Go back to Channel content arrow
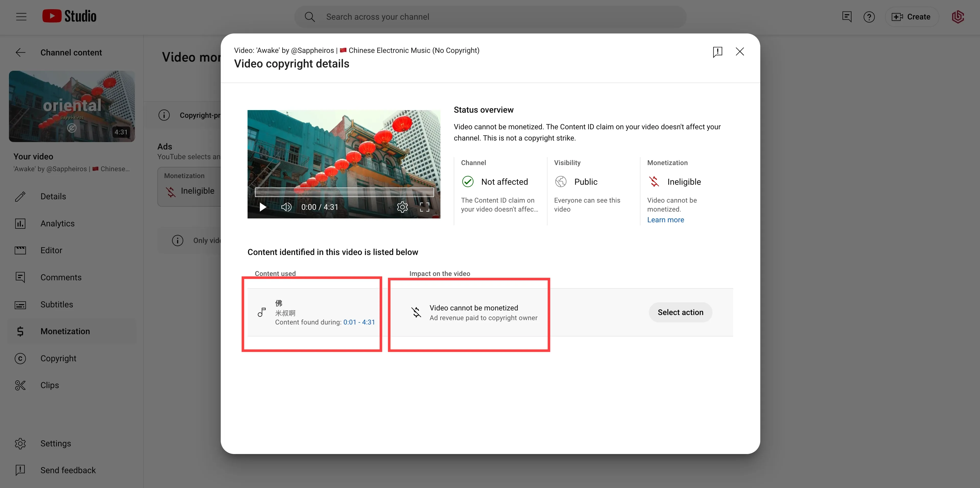This screenshot has width=980, height=488. coord(20,52)
